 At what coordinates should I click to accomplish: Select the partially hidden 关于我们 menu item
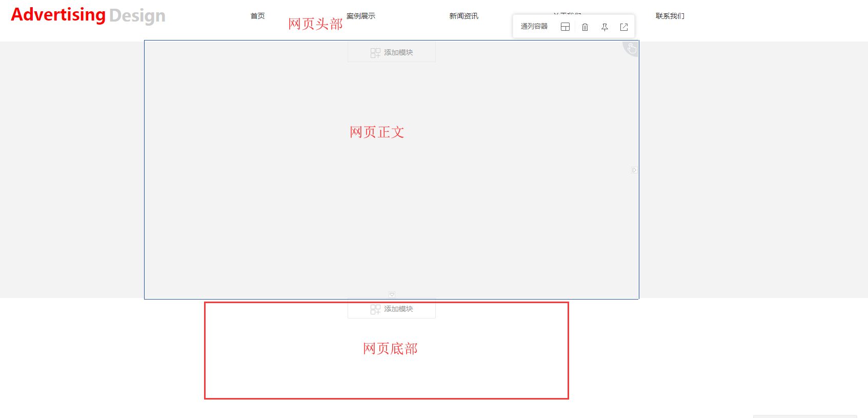(x=567, y=13)
